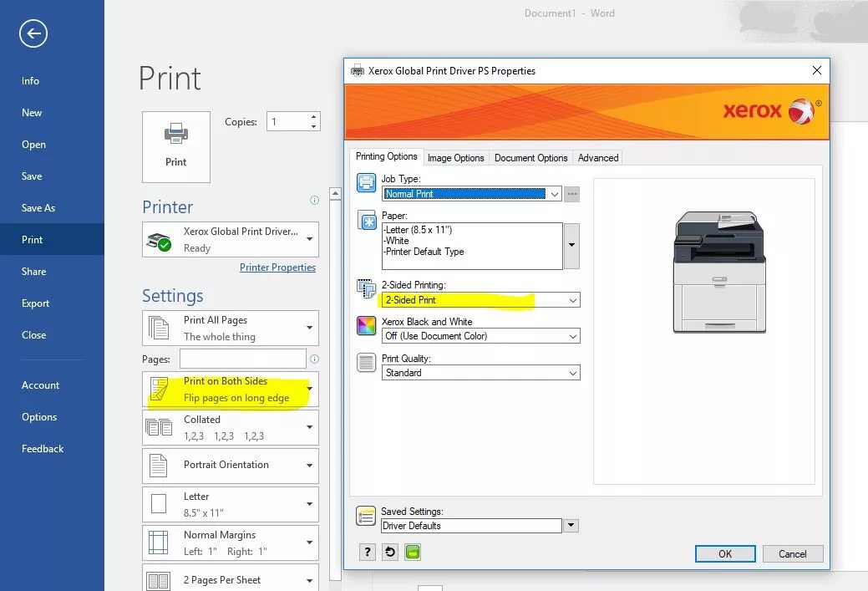This screenshot has height=591, width=868.
Task: Switch to the Printing Options tab
Action: 387,157
